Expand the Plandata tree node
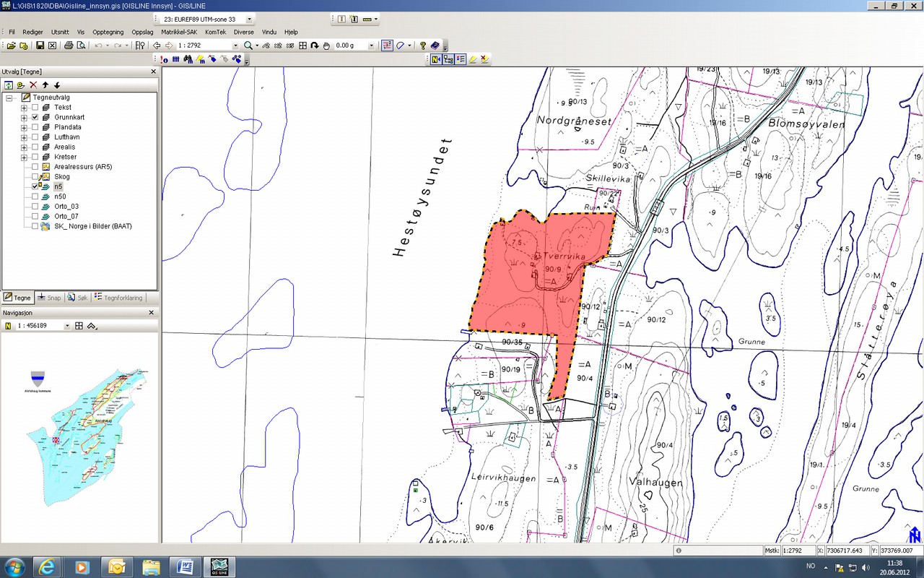The width and height of the screenshot is (924, 578). [x=24, y=127]
